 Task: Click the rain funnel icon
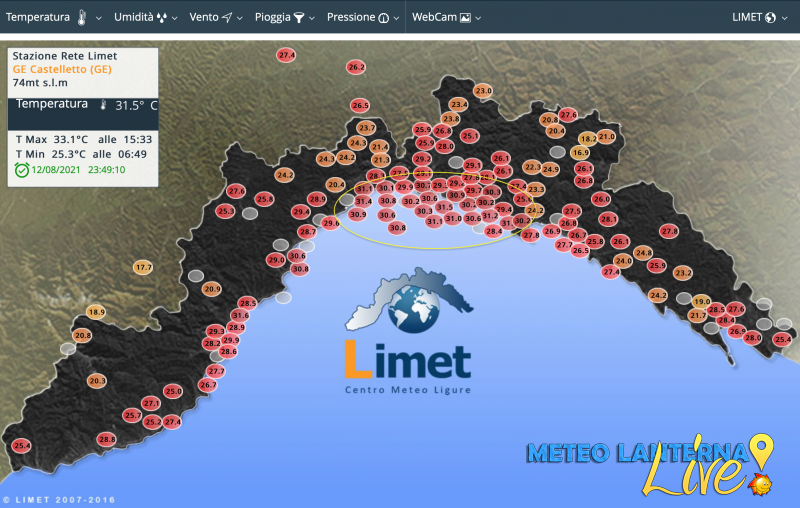tap(299, 18)
